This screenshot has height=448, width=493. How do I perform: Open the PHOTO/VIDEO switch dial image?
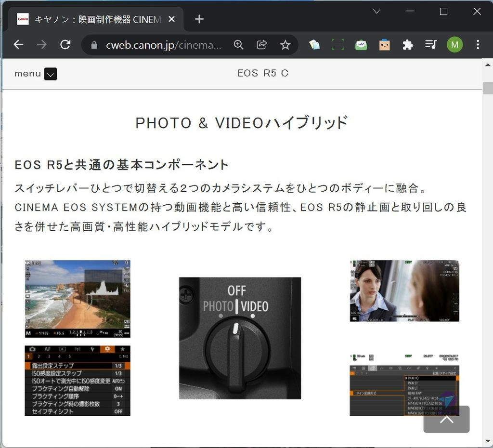[x=240, y=338]
